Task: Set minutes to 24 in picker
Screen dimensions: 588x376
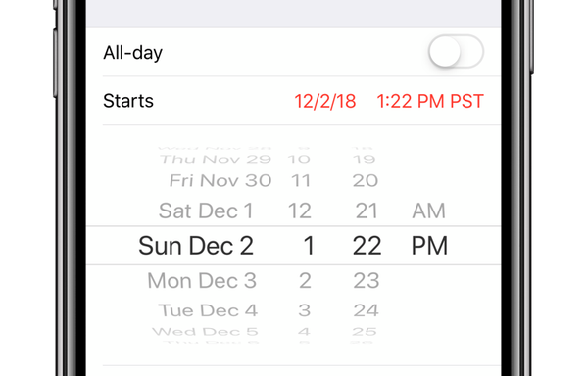Action: (x=366, y=310)
